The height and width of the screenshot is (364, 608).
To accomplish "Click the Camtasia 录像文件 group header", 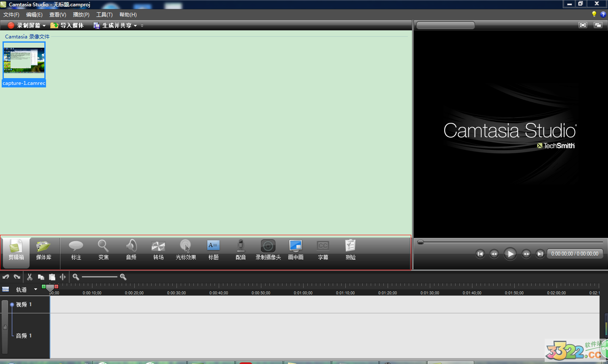I will (27, 37).
